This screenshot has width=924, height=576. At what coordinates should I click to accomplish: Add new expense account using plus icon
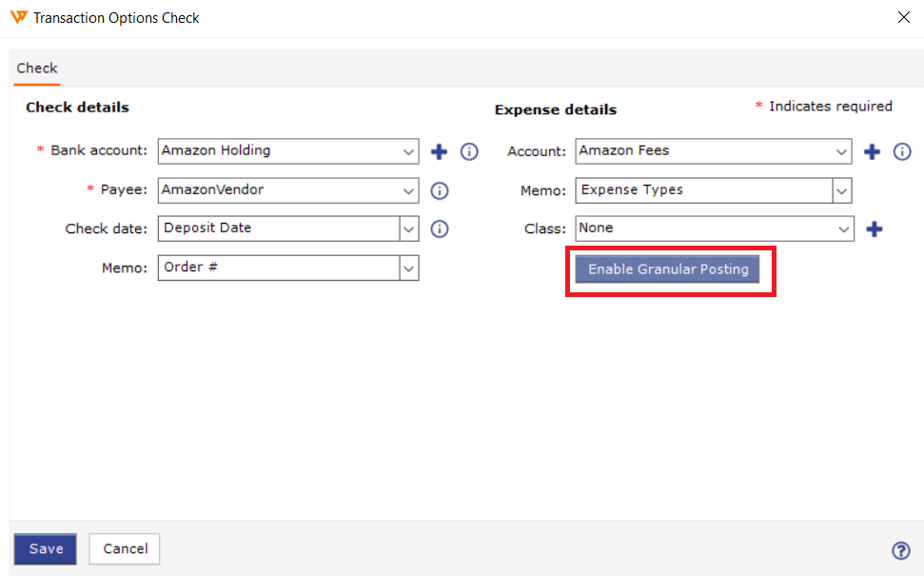tap(873, 151)
